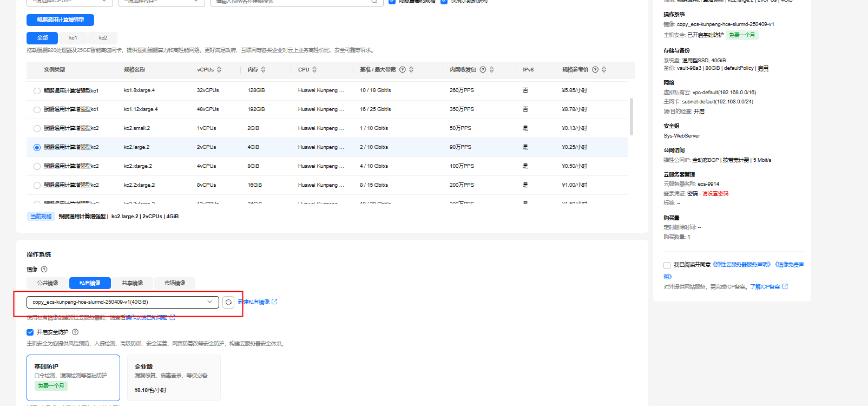Click the ¥5.85/小时 price cell
Image resolution: width=868 pixels, height=406 pixels.
click(x=575, y=90)
